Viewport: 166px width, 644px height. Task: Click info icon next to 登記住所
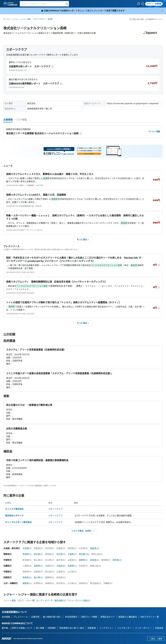[14, 109]
